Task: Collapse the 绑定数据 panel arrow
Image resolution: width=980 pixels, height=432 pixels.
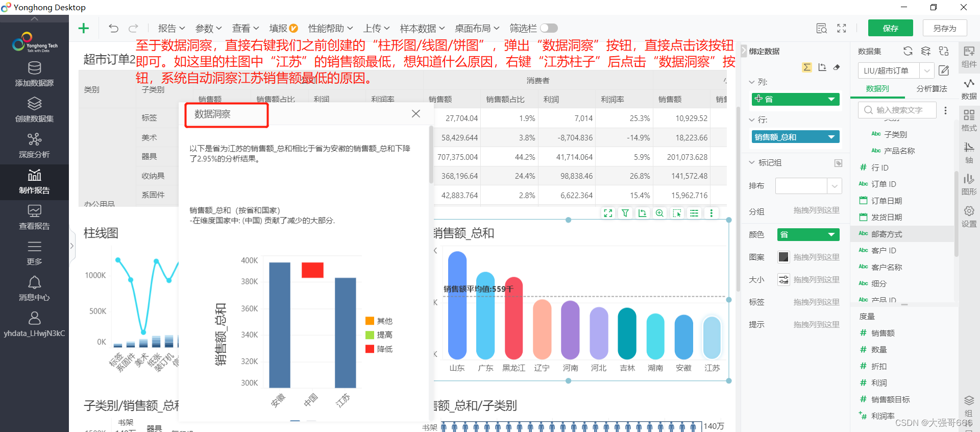Action: [x=744, y=51]
